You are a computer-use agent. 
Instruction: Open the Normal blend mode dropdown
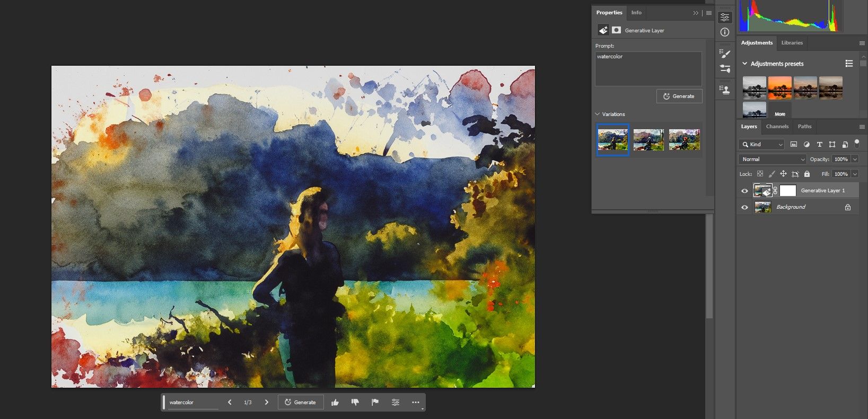[772, 159]
